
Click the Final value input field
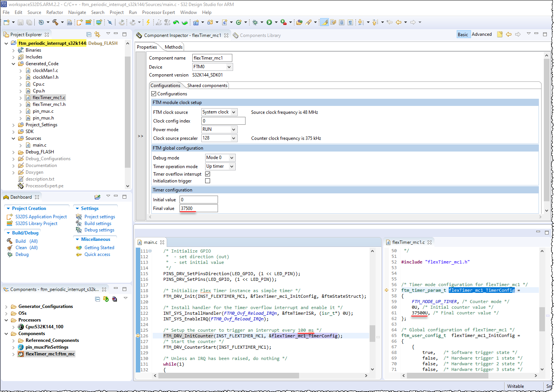(x=199, y=208)
